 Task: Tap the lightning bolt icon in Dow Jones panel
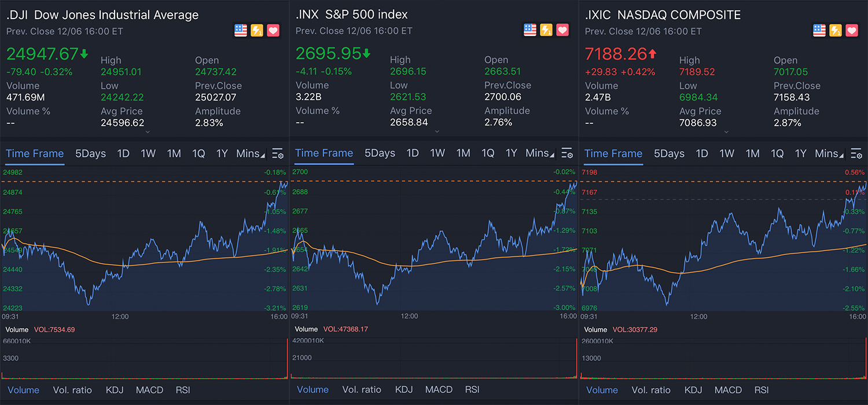point(257,31)
